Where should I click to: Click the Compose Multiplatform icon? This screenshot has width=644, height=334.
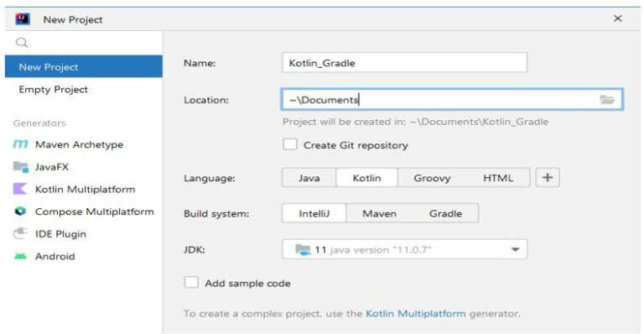(20, 211)
